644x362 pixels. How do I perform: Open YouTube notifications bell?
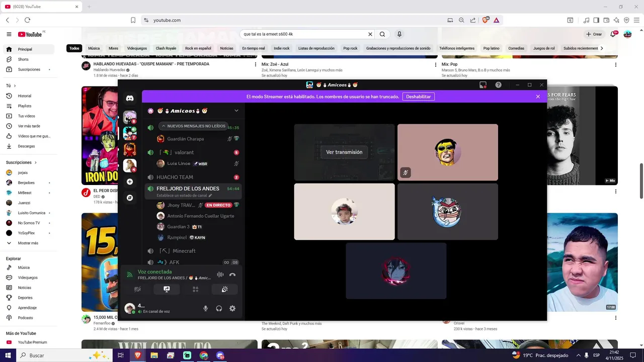point(613,34)
